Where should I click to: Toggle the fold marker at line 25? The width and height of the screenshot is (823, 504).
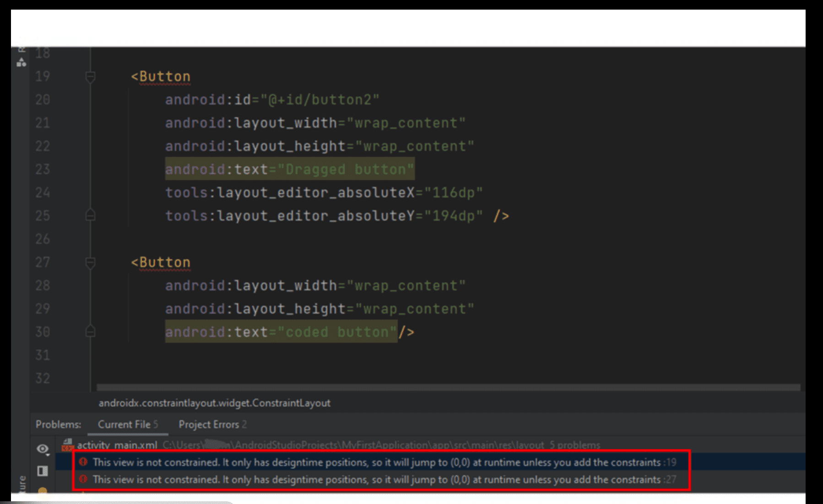coord(90,215)
